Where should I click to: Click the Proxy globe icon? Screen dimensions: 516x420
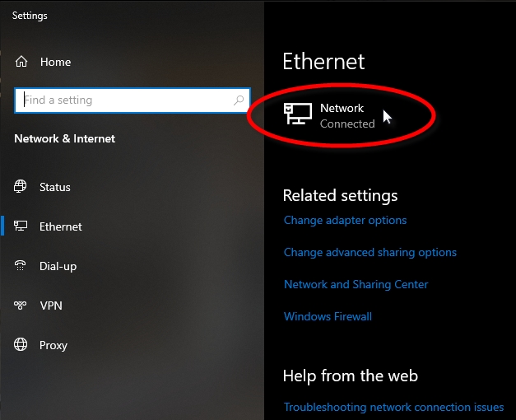(x=21, y=345)
